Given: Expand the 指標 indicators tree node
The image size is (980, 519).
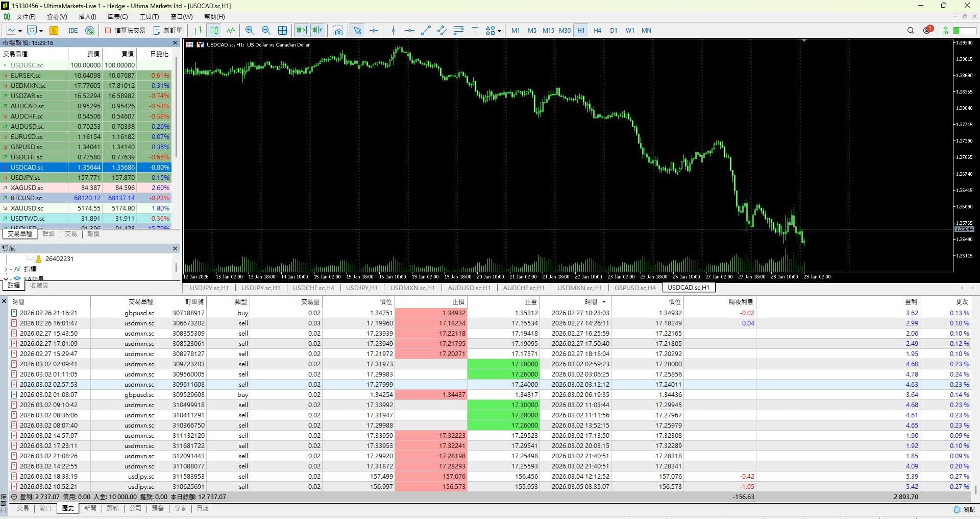Looking at the screenshot, I should pos(6,269).
